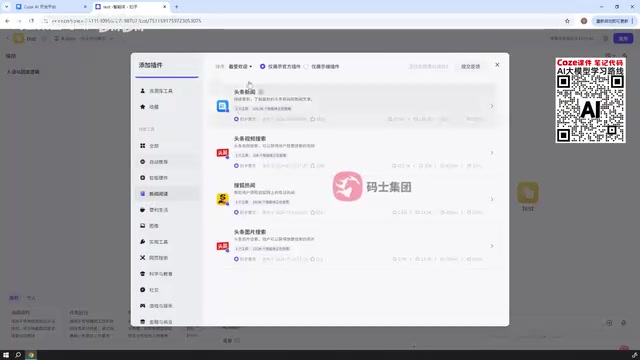Viewport: 640px width, 360px height.
Task: Click the 头条新闻 plugin logo
Action: coord(222,106)
